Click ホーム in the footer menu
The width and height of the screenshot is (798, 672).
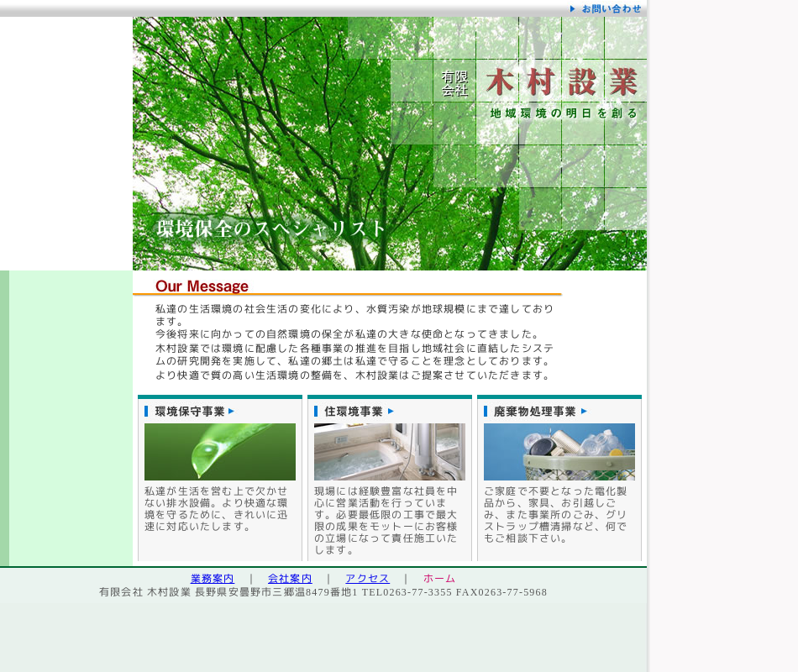coord(439,578)
